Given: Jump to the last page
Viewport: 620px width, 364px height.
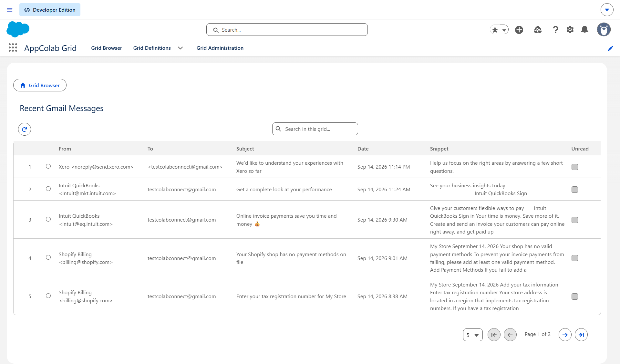Looking at the screenshot, I should [x=581, y=335].
